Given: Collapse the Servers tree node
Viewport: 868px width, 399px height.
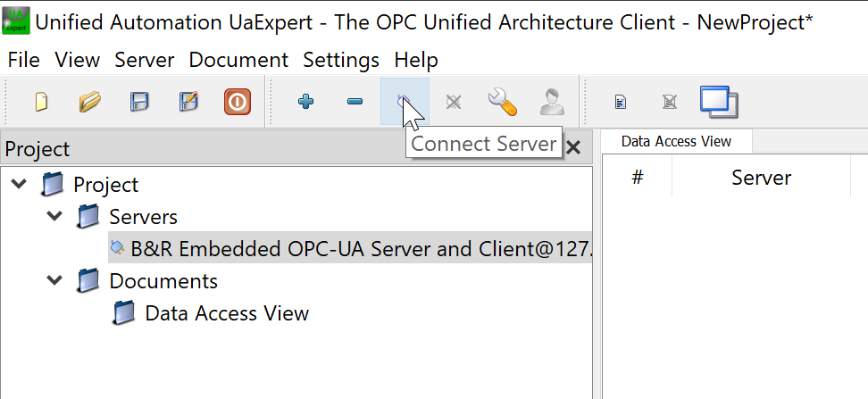Looking at the screenshot, I should coord(54,216).
